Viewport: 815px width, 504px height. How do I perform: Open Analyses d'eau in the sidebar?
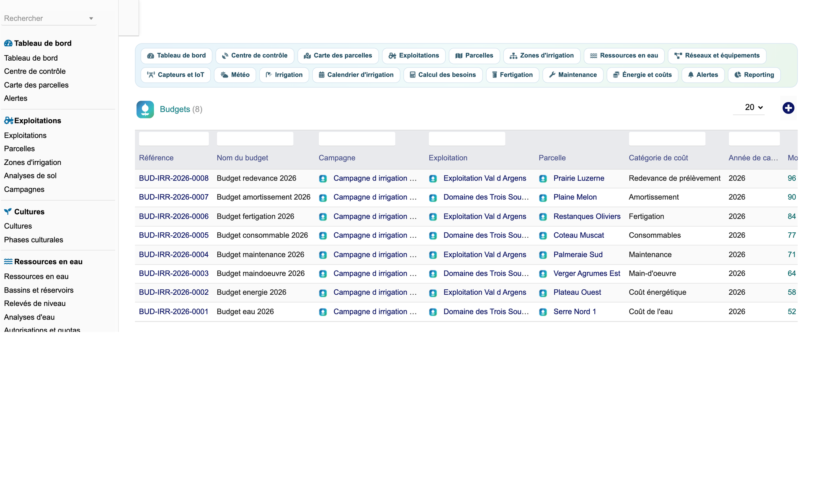point(29,317)
